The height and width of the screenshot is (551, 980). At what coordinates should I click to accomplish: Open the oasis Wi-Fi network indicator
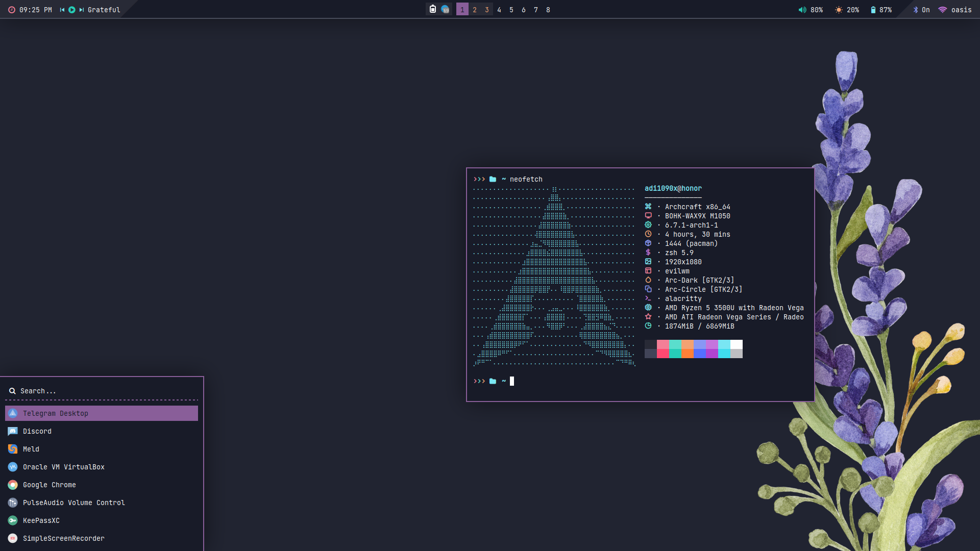coord(955,10)
